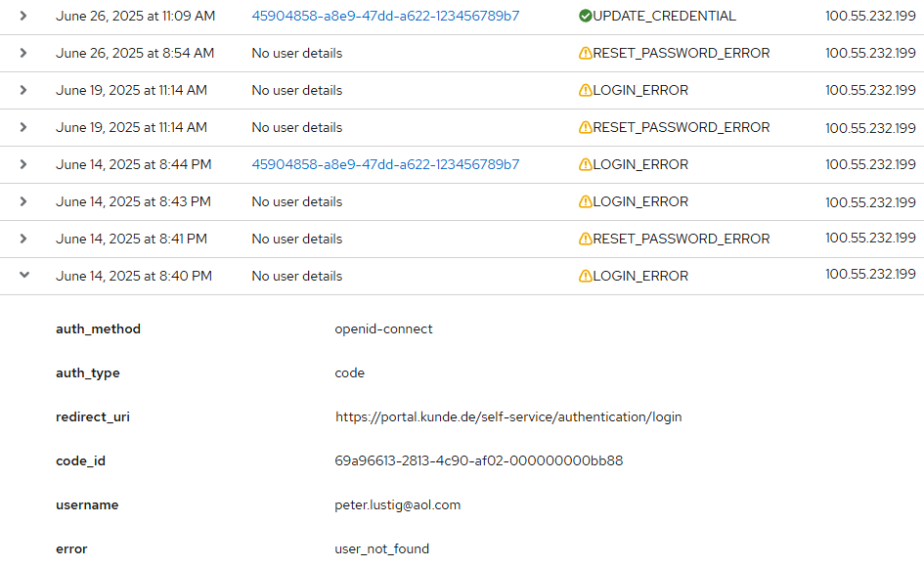Screen dimensions: 924x568
Task: Expand the June 14 8:44 PM event row
Action: [23, 164]
